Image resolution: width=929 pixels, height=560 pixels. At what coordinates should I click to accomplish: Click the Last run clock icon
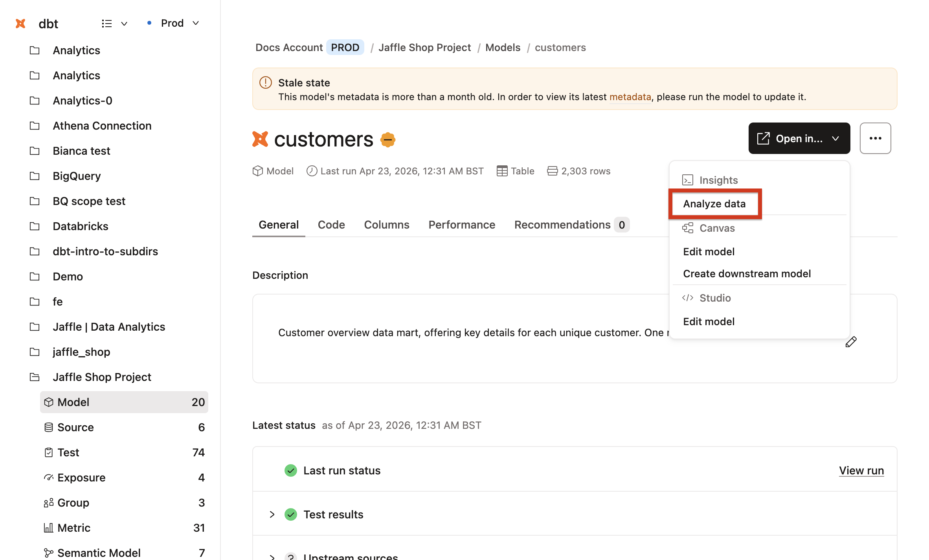(x=312, y=171)
